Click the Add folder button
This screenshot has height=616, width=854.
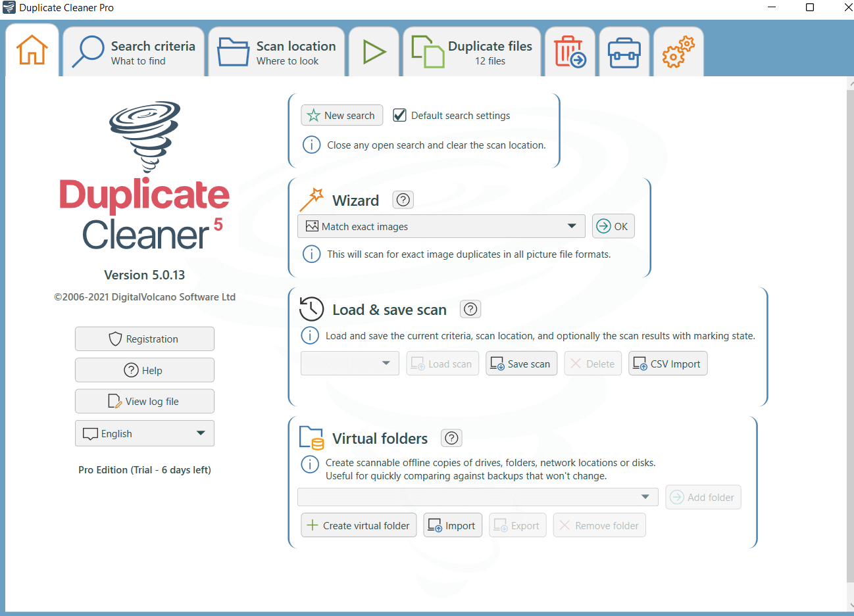coord(703,497)
